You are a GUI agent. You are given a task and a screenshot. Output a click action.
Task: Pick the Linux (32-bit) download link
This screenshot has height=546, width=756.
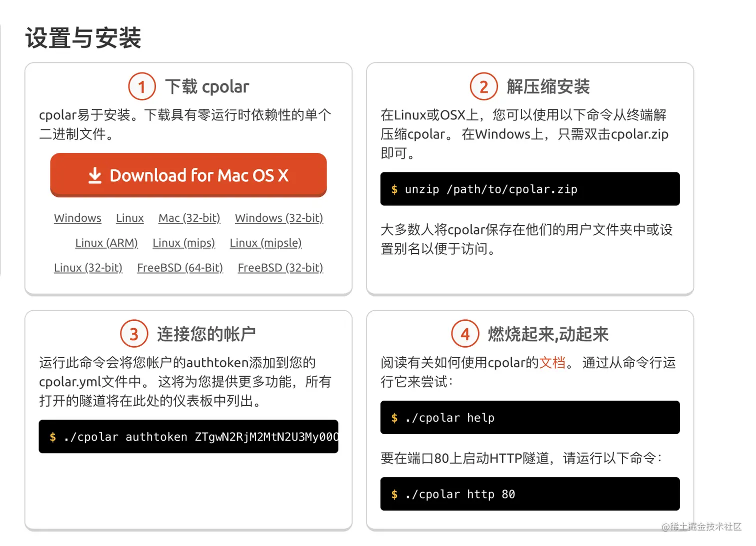tap(88, 268)
